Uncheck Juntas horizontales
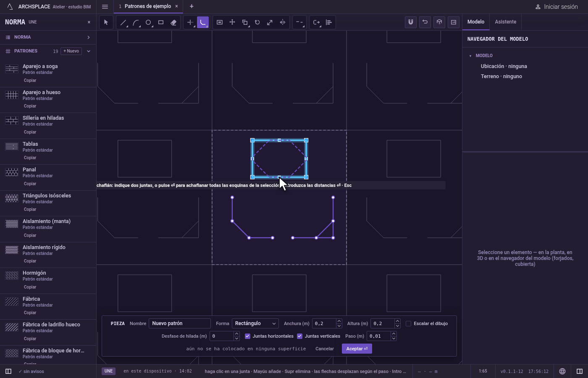 click(247, 336)
